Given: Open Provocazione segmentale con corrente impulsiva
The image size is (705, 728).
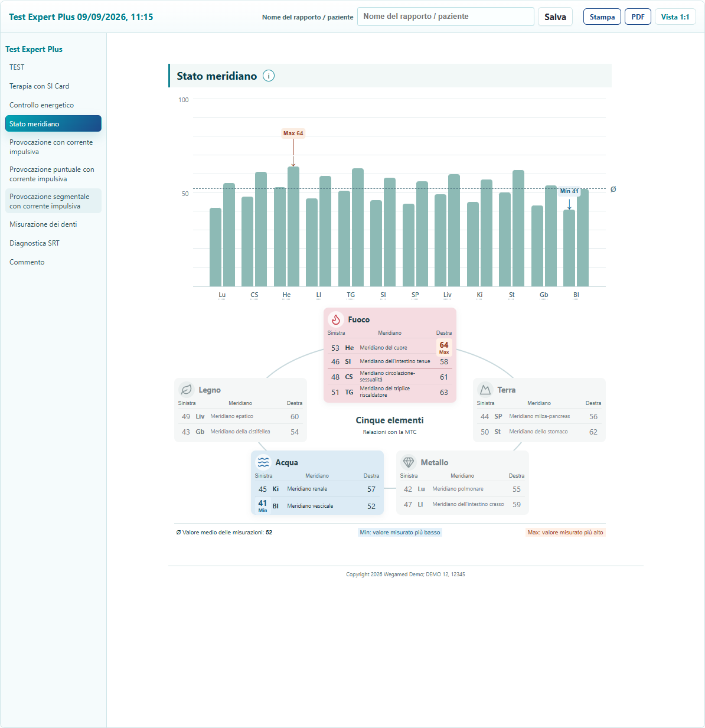Looking at the screenshot, I should [53, 201].
